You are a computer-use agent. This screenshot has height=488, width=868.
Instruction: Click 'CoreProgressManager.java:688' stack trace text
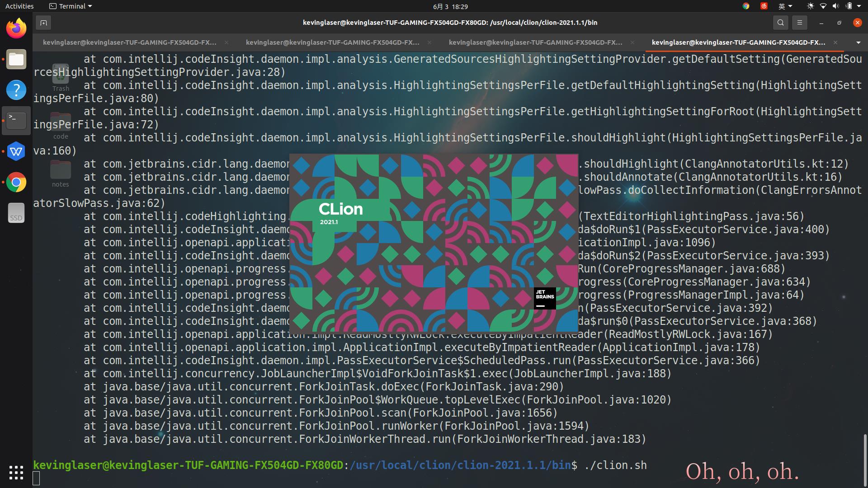pos(691,268)
